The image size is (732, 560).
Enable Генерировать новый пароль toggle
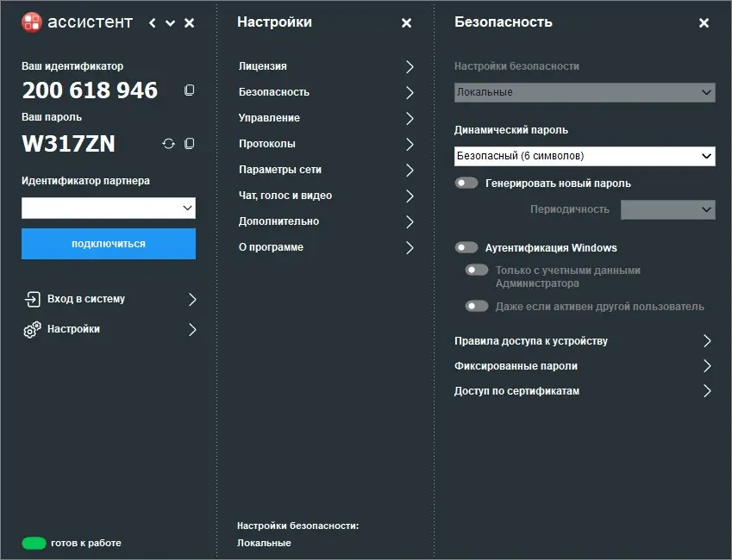(x=466, y=182)
